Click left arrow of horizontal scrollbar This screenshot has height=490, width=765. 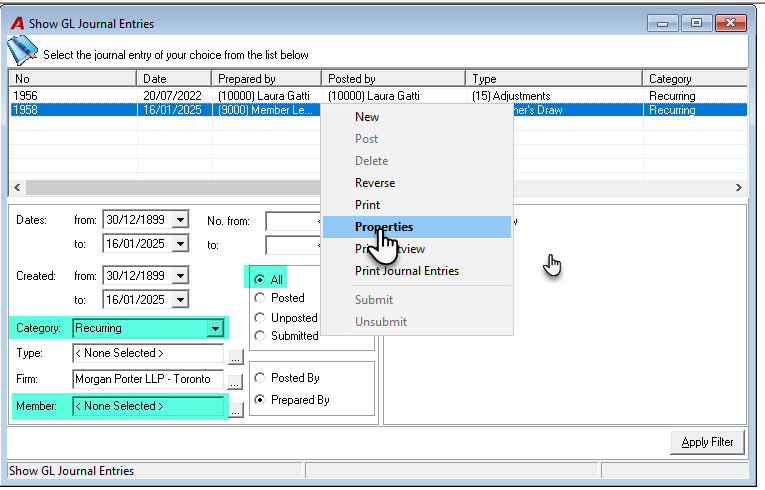[x=18, y=187]
